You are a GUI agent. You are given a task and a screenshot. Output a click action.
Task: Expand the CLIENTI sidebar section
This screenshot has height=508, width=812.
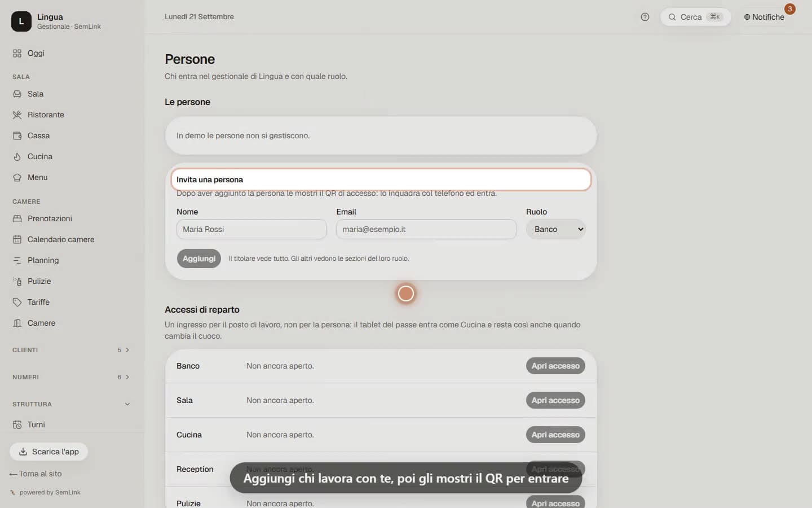point(72,350)
